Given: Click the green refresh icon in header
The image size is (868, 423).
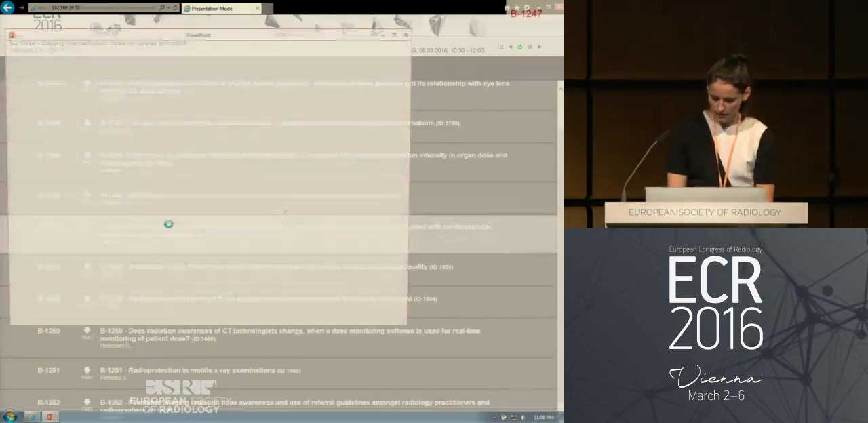Looking at the screenshot, I should [520, 47].
